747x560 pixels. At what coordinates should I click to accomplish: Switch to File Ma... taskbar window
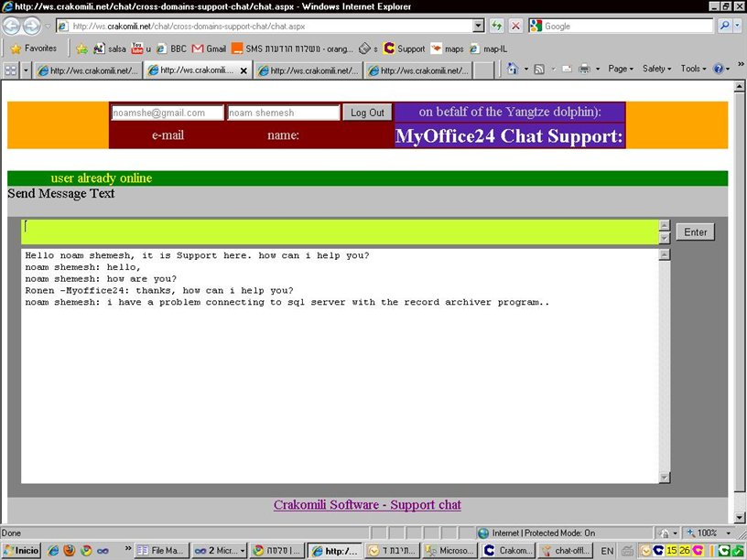[161, 551]
